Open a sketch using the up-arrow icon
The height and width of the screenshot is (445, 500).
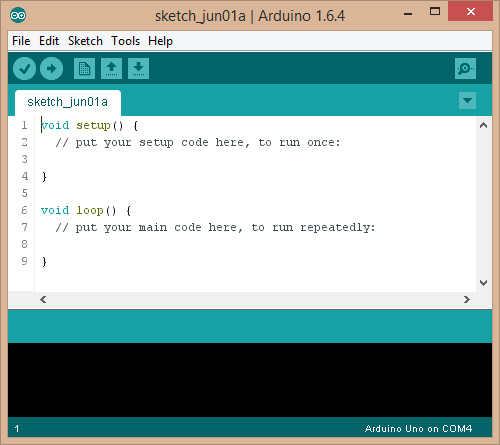111,69
